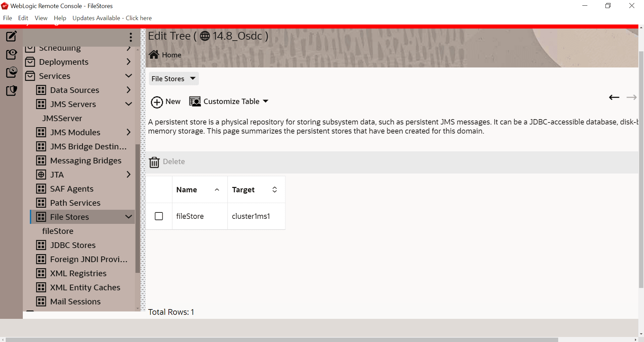The image size is (644, 342).
Task: Click the Home breadcrumb link
Action: [x=171, y=55]
